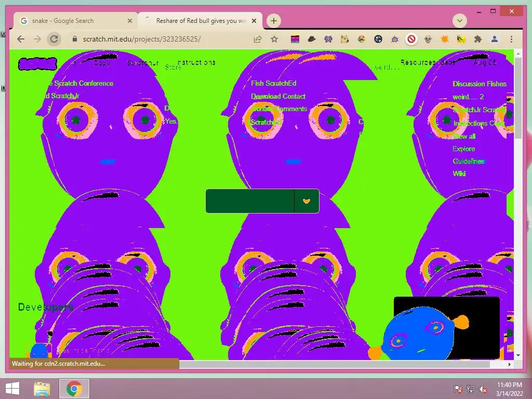Open the red blocked-circle extension

(411, 39)
